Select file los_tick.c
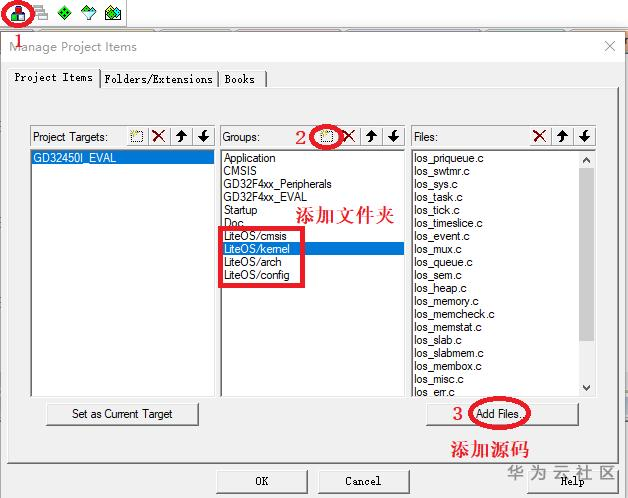Image resolution: width=628 pixels, height=498 pixels. coord(496,210)
